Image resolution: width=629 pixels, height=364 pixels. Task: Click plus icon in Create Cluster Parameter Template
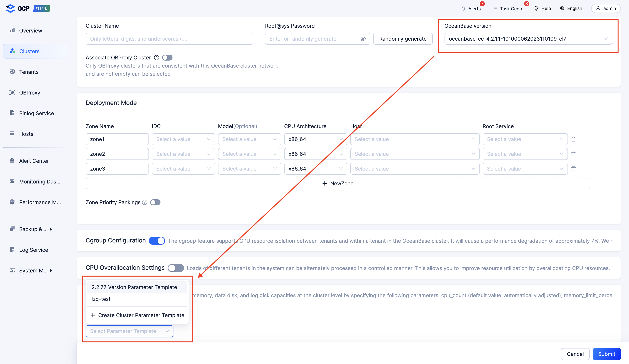click(x=93, y=315)
